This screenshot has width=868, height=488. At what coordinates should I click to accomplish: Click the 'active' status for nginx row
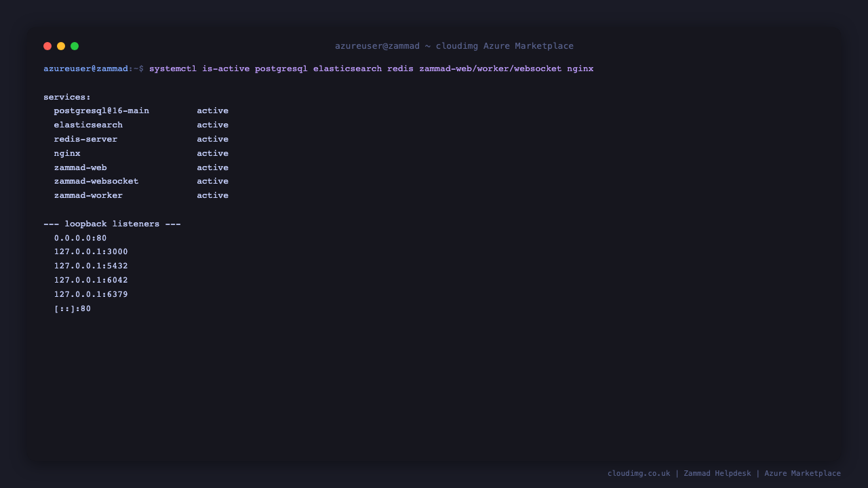213,154
